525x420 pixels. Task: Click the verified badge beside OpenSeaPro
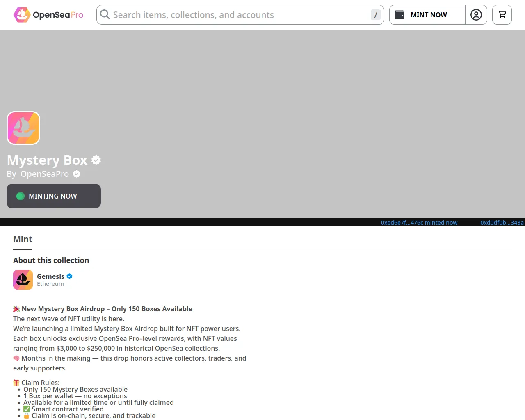(x=77, y=174)
